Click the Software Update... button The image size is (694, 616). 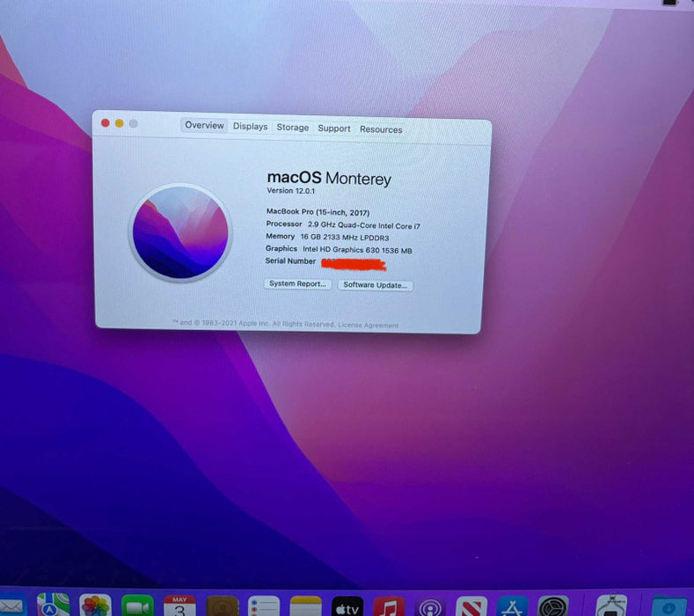(x=376, y=285)
